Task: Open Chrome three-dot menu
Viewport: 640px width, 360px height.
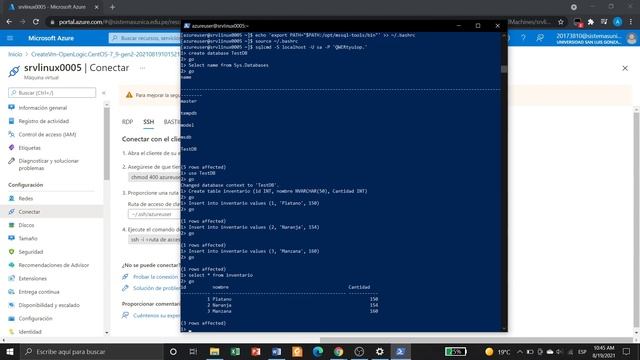Action: (631, 22)
